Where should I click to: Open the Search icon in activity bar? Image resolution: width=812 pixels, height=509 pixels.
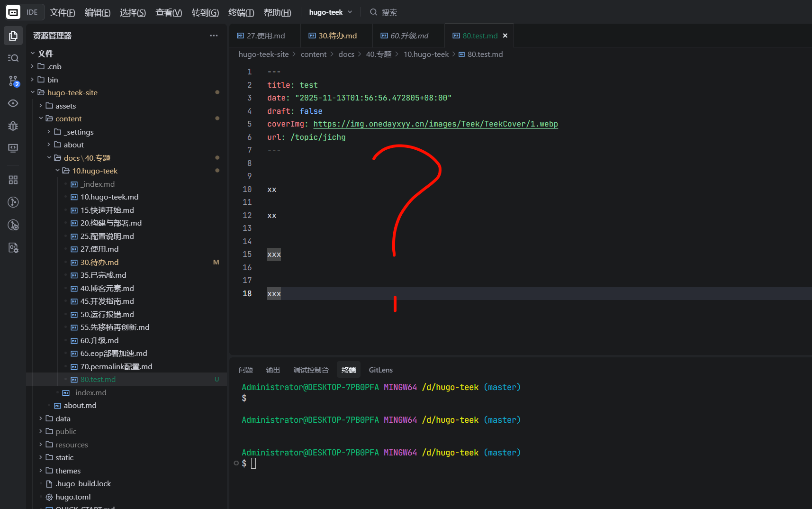(13, 58)
